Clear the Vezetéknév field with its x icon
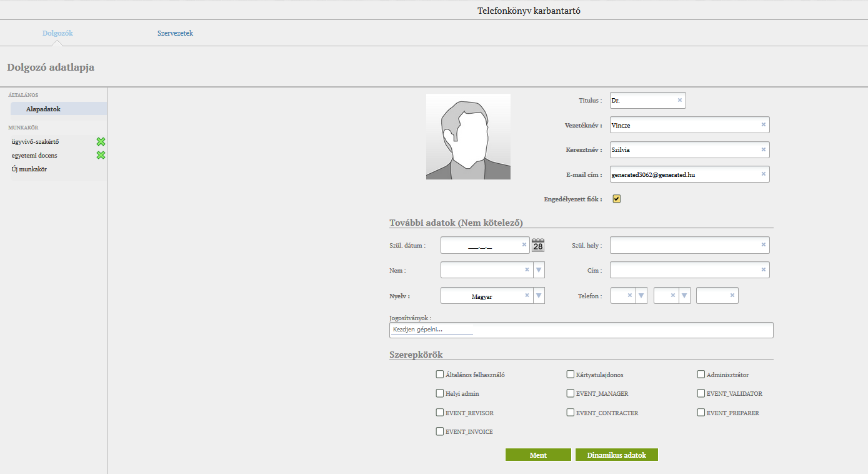This screenshot has width=868, height=474. coord(763,124)
